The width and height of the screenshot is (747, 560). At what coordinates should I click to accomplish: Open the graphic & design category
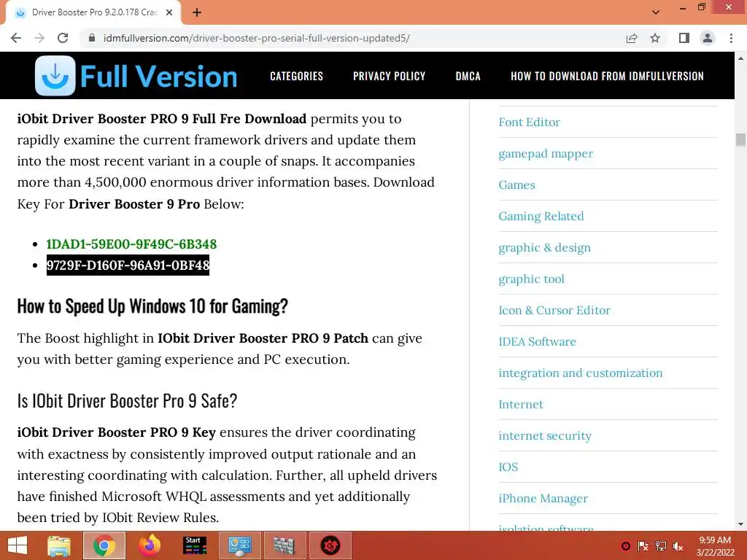[544, 248]
